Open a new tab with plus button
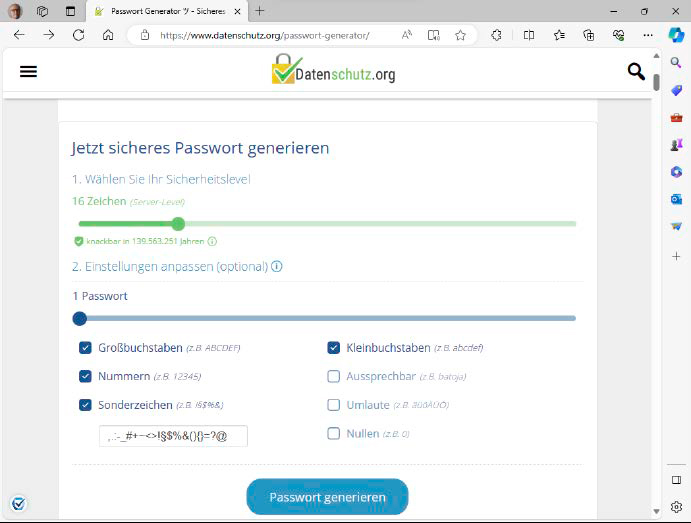 260,11
